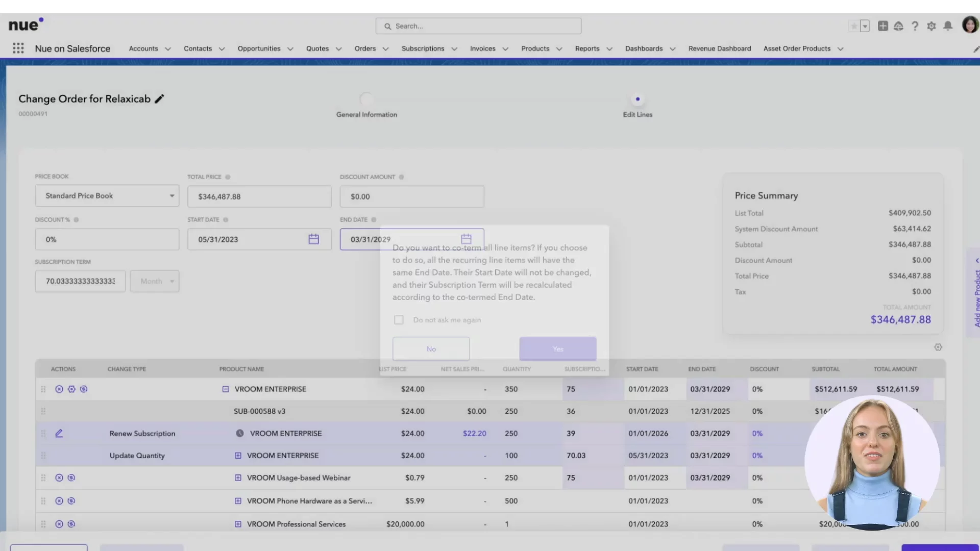Expand VROOM Professional Services row
The height and width of the screenshot is (551, 980).
point(238,524)
